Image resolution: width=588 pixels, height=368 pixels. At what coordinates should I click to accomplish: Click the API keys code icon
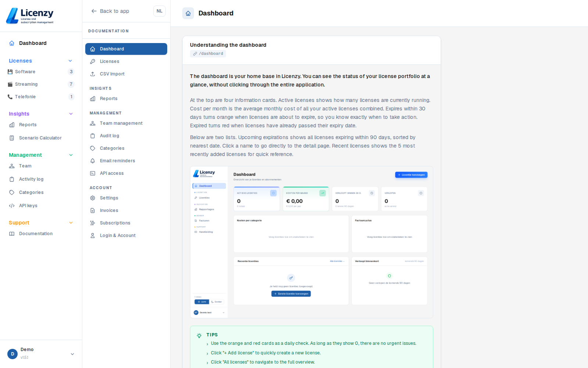click(x=12, y=206)
